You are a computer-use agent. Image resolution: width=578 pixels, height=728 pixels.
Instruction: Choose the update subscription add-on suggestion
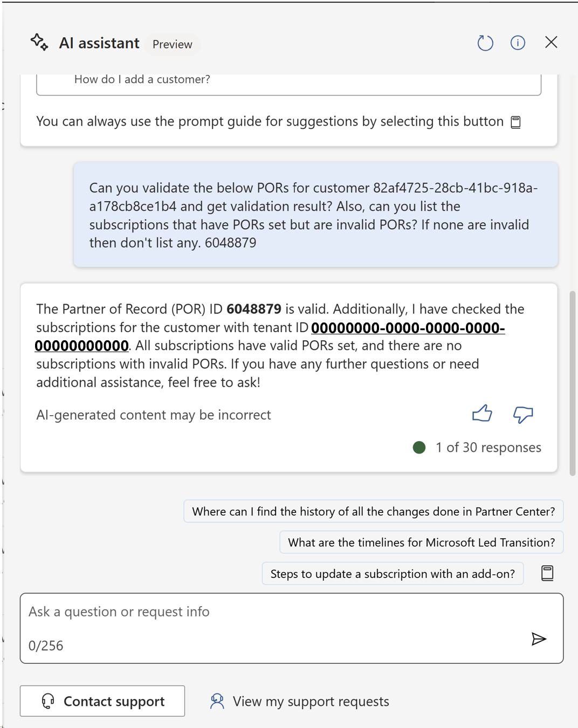coord(393,574)
